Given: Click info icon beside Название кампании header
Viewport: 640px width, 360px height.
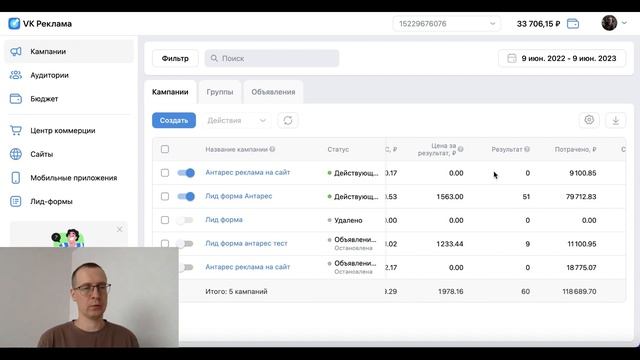Looking at the screenshot, I should tap(272, 149).
